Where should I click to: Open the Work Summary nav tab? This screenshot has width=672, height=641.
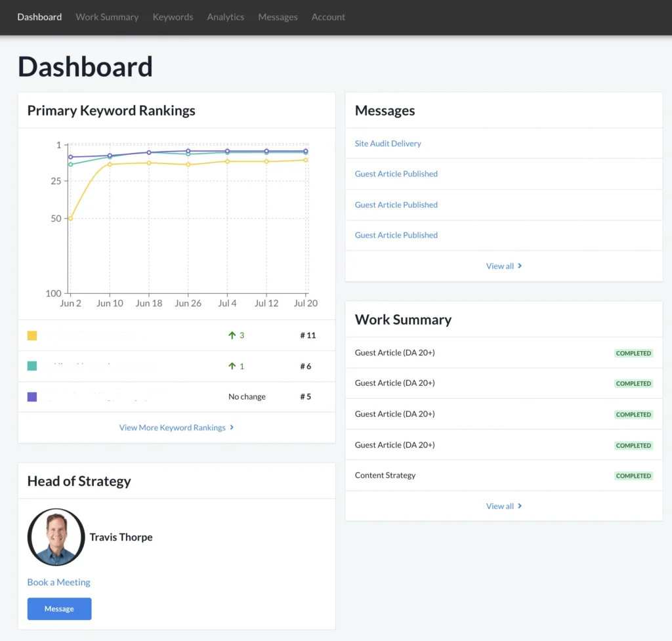point(107,17)
